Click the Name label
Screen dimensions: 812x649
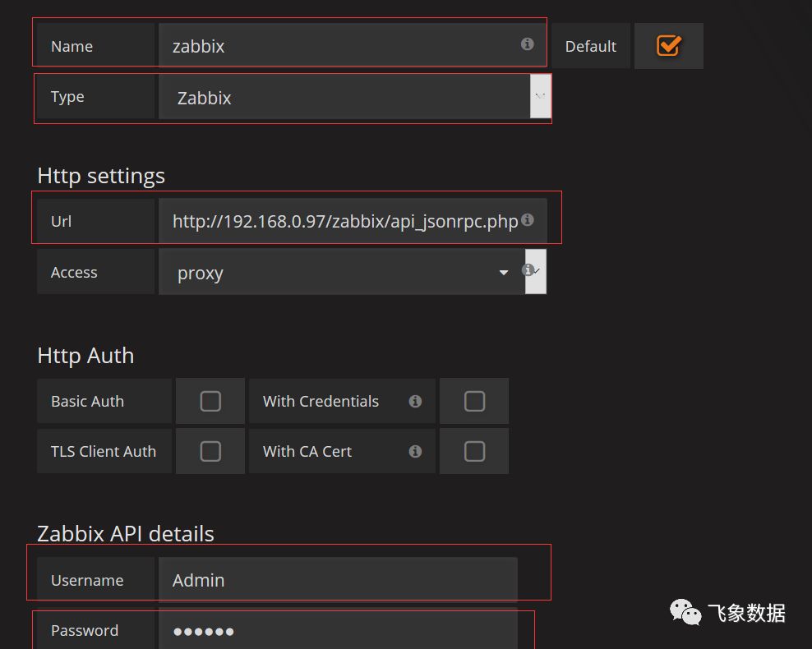point(72,46)
